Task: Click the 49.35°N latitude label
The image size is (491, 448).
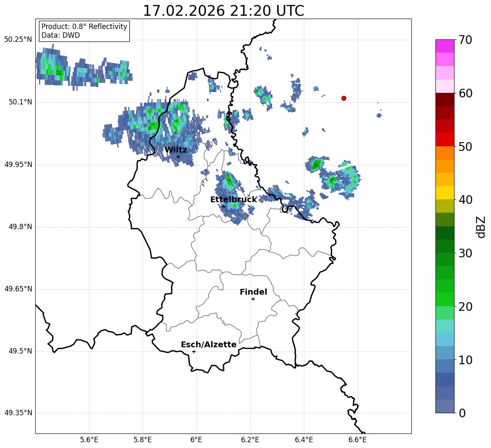Action: pyautogui.click(x=18, y=413)
